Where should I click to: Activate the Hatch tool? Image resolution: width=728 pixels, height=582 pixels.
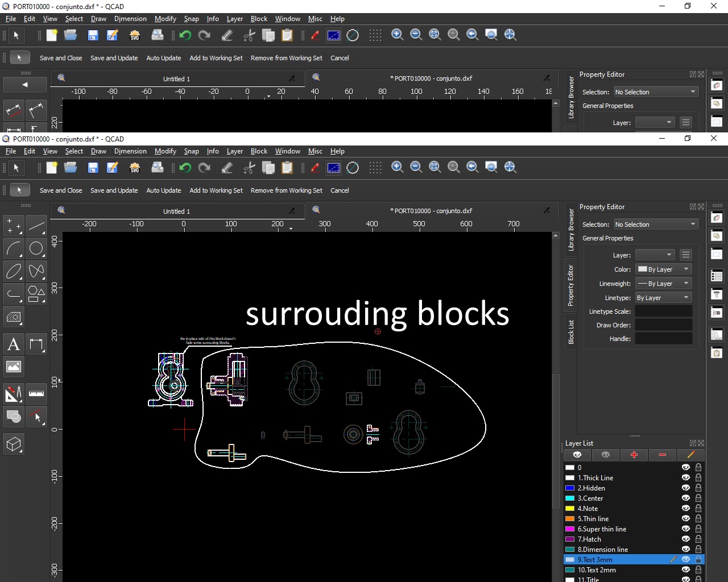(x=14, y=317)
